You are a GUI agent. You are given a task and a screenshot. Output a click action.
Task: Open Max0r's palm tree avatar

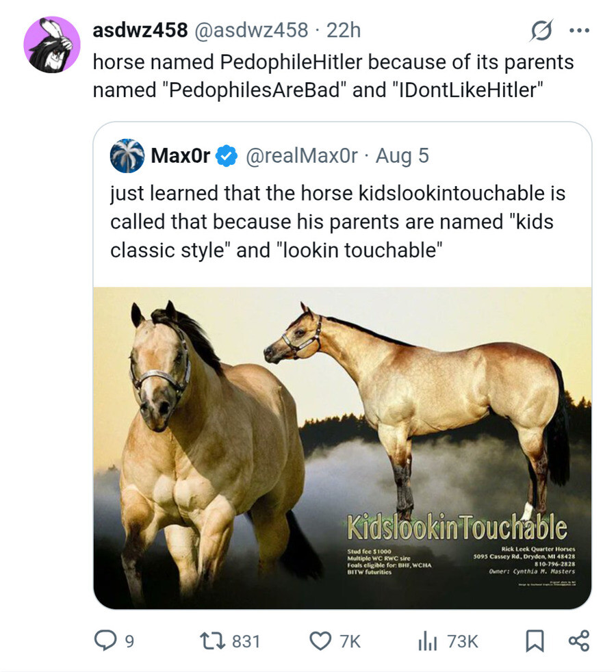[x=127, y=155]
